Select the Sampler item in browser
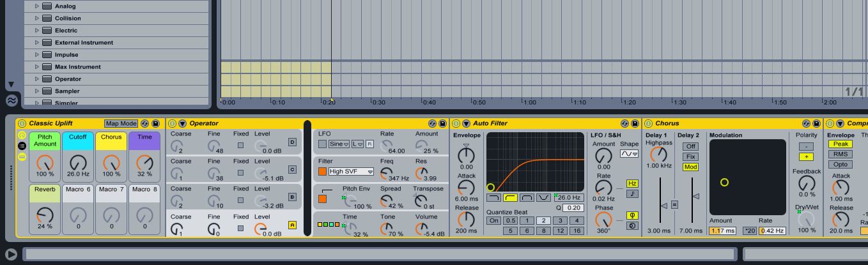 click(67, 91)
